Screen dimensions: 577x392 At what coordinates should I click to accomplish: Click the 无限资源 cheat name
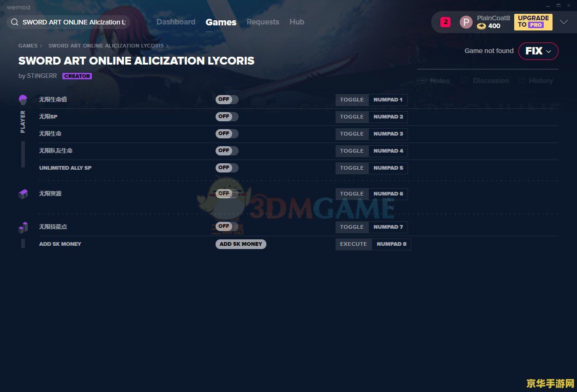point(50,194)
